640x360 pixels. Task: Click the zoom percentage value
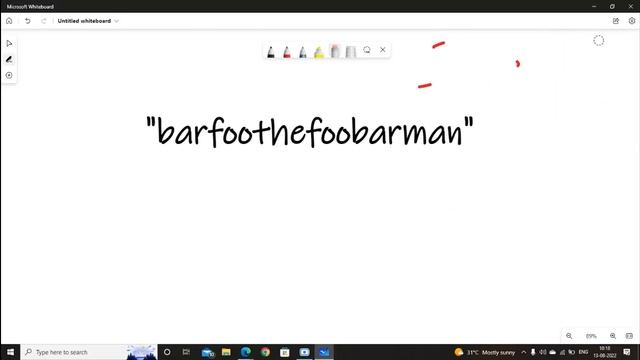click(x=591, y=336)
